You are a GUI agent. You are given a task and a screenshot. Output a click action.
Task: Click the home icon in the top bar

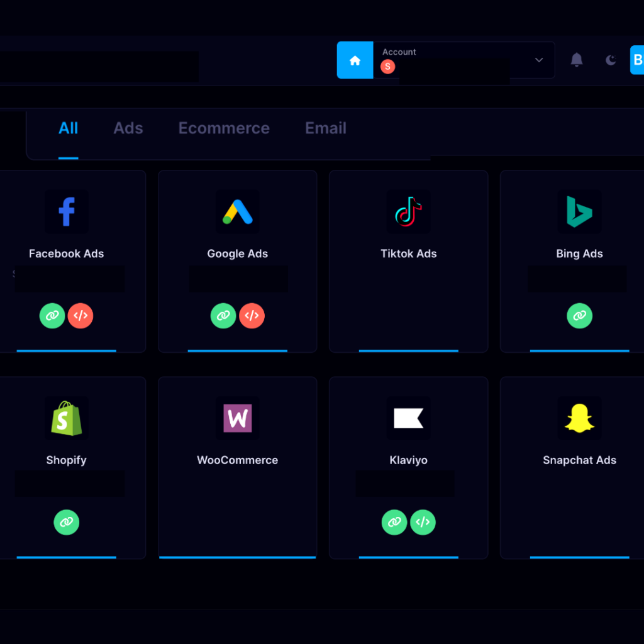tap(355, 60)
